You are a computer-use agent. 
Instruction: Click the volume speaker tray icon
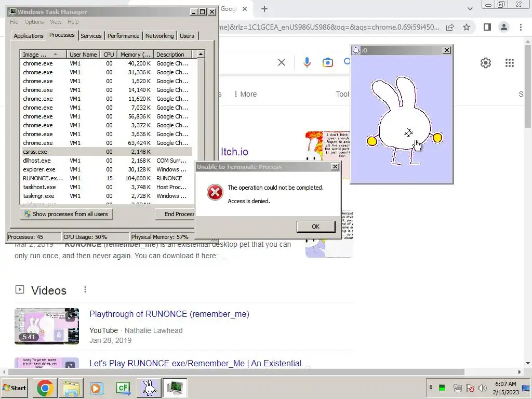click(482, 388)
